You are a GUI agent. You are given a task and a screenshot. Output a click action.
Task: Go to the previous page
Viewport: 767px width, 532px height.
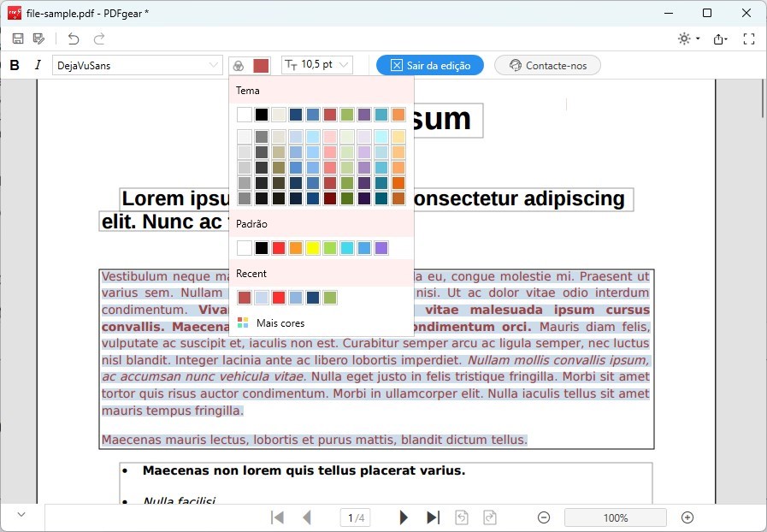click(x=307, y=517)
